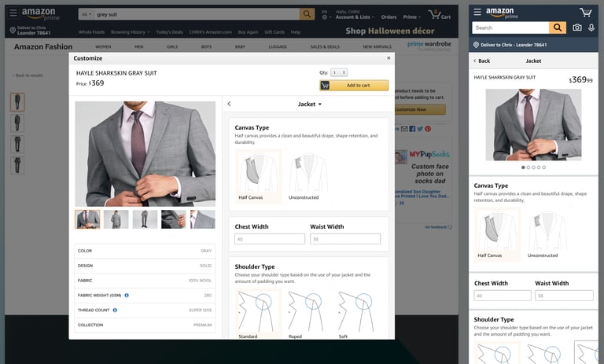604x364 pixels.
Task: Open the BABY fashion tab
Action: point(240,47)
